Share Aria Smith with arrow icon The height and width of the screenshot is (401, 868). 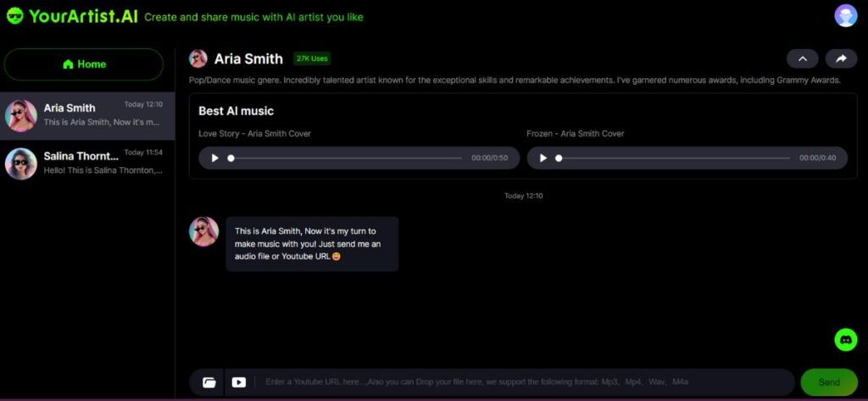point(841,58)
